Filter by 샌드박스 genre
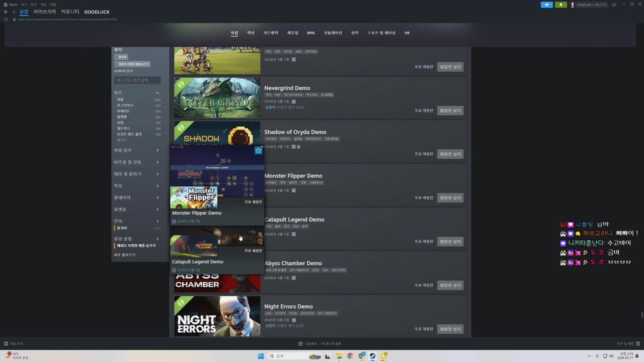Image resolution: width=644 pixels, height=362 pixels. (123, 128)
